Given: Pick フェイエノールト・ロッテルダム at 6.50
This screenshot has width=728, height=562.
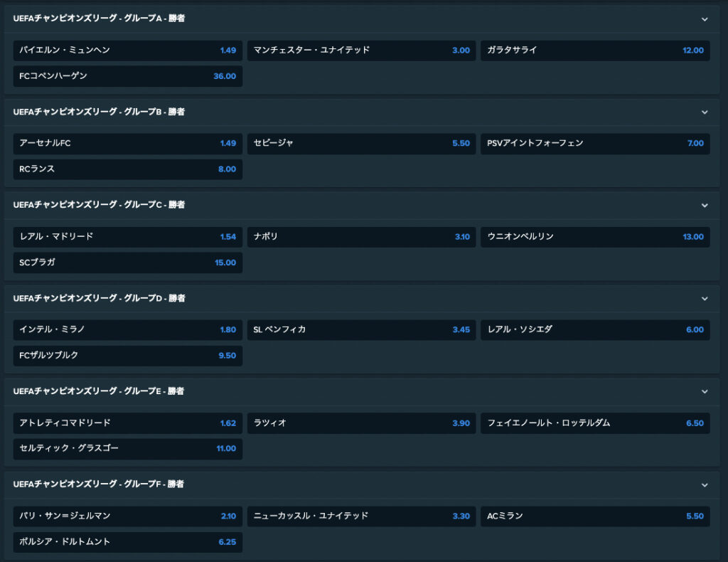Looking at the screenshot, I should coord(595,423).
